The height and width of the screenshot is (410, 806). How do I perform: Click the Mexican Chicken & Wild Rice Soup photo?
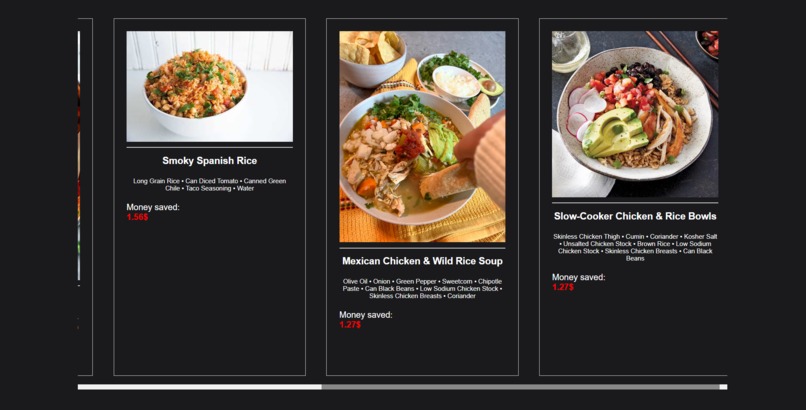tap(422, 137)
